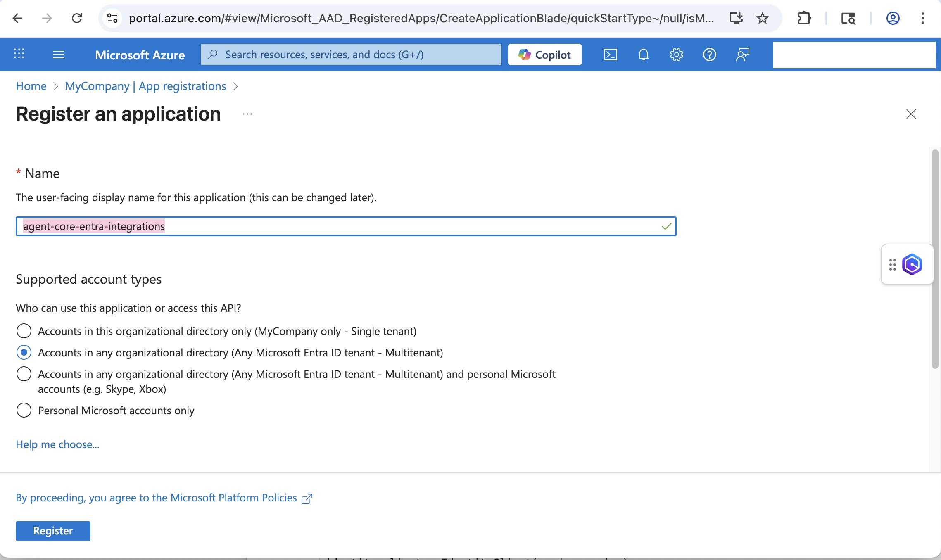
Task: Open the notifications bell icon
Action: click(644, 55)
